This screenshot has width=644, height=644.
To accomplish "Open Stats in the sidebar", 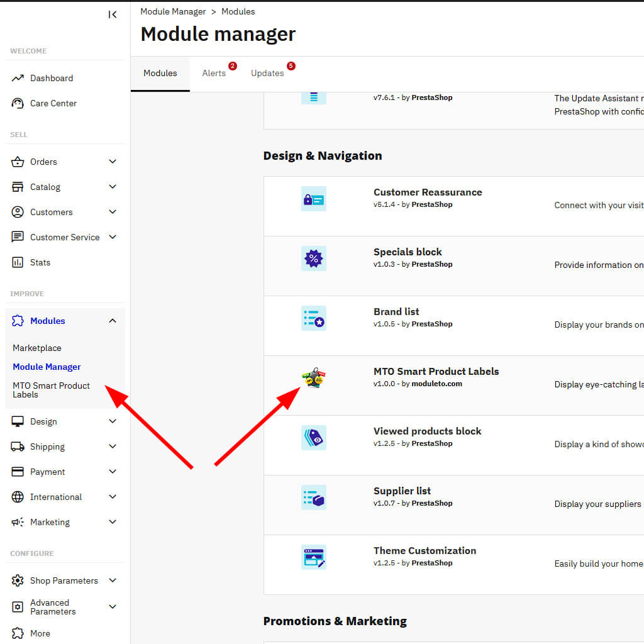I will [40, 262].
